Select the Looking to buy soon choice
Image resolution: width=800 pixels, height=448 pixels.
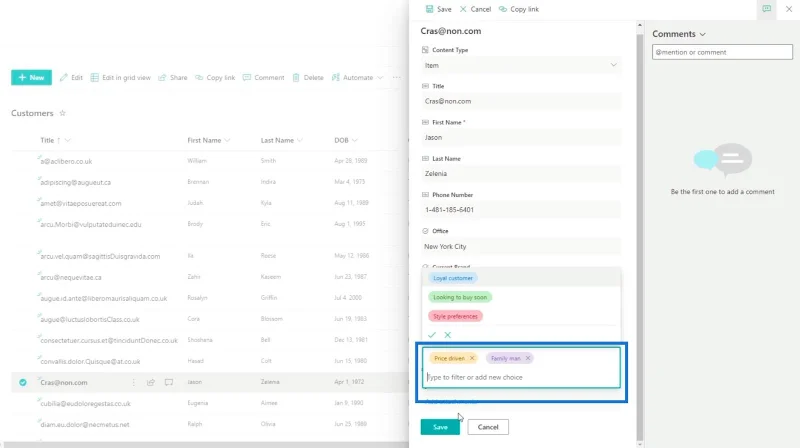click(460, 297)
